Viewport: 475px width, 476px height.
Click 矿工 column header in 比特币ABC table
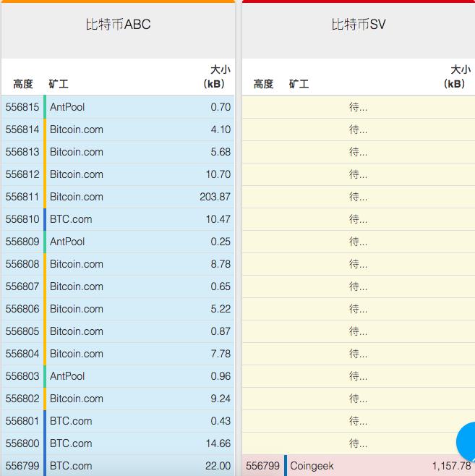[x=59, y=84]
